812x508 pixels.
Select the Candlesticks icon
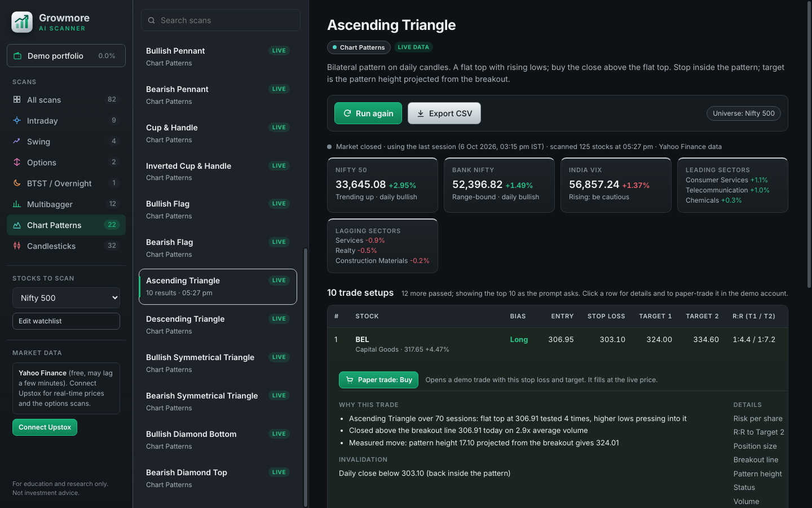[x=17, y=246]
